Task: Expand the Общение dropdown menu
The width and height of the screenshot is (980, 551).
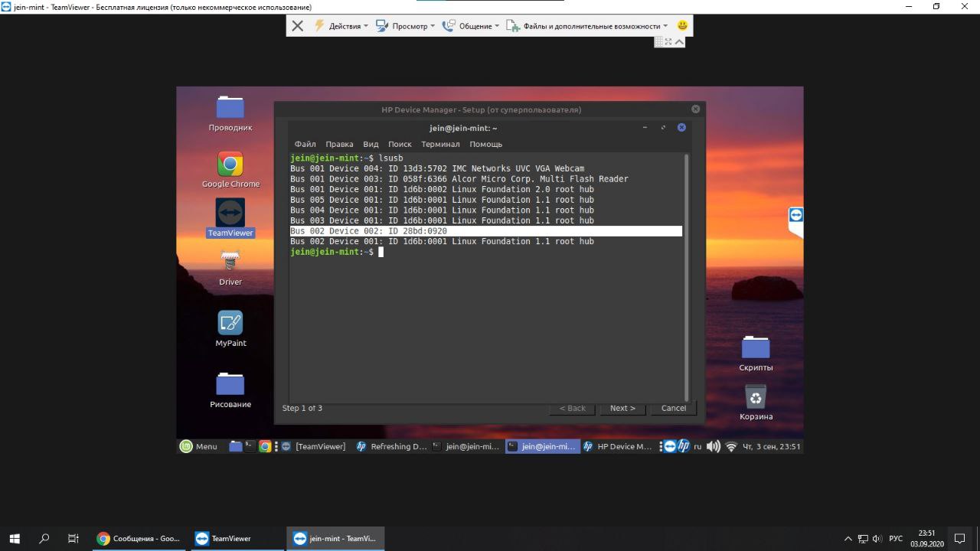Action: point(470,26)
